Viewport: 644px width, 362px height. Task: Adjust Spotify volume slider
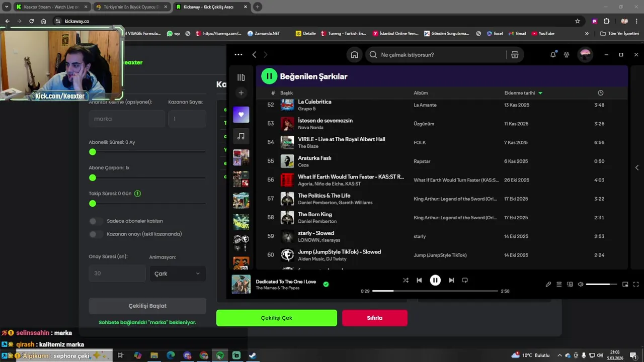point(601,284)
